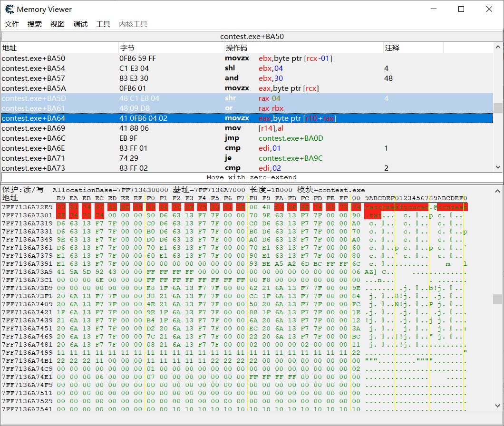Screen dimensions: 504x426
Task: Select the highlighted contest.exe+BA64 row
Action: click(247, 118)
